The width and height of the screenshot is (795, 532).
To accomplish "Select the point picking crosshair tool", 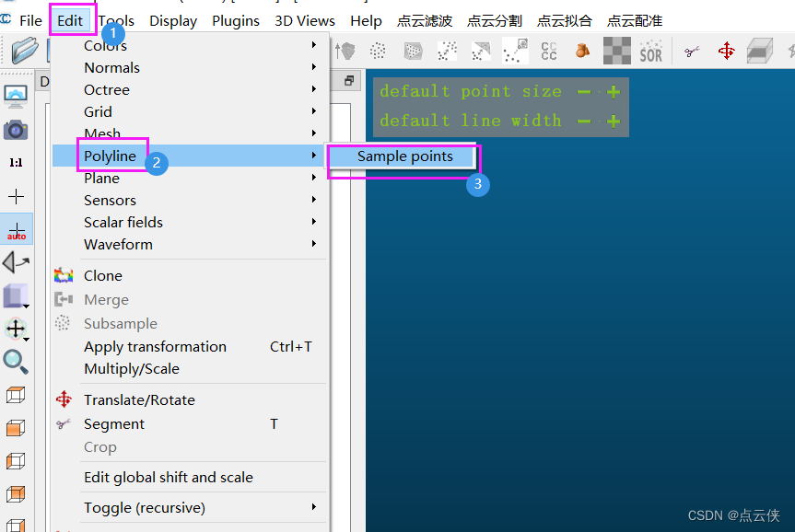I will (17, 194).
